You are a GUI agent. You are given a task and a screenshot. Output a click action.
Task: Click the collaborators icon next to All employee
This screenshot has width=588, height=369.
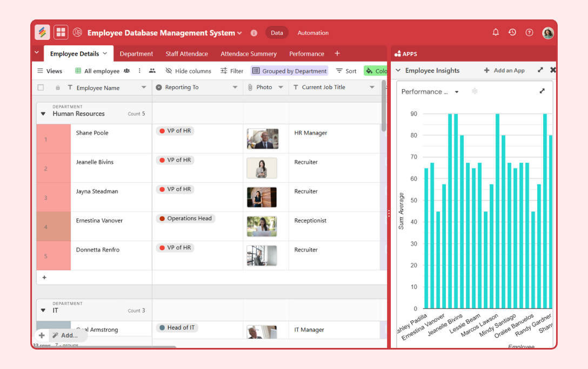[x=126, y=71]
